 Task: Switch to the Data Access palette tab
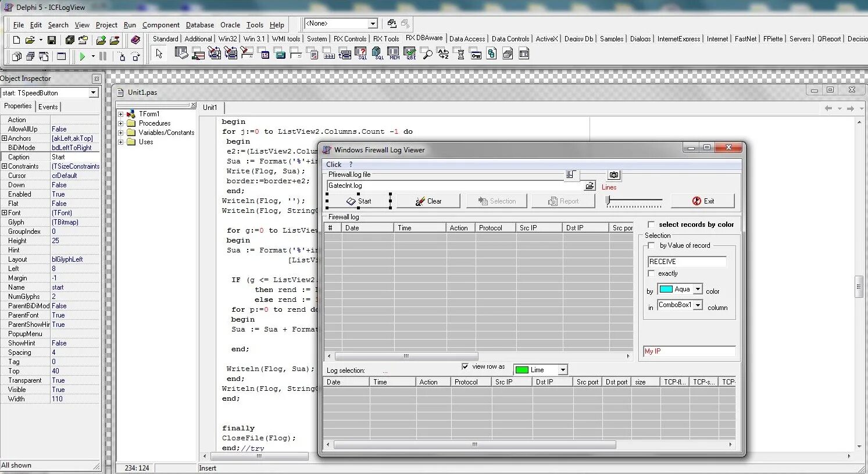point(467,39)
